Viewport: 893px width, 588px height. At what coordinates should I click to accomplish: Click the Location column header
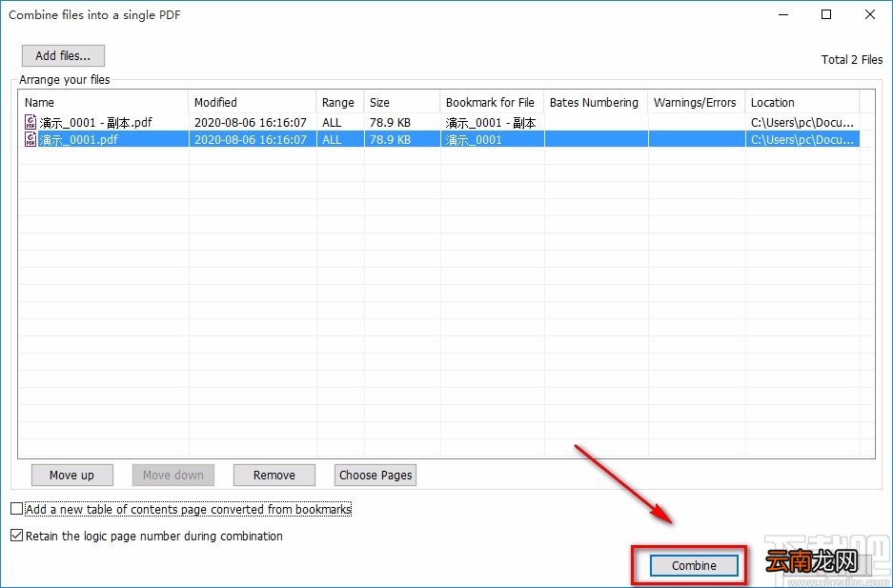point(802,103)
